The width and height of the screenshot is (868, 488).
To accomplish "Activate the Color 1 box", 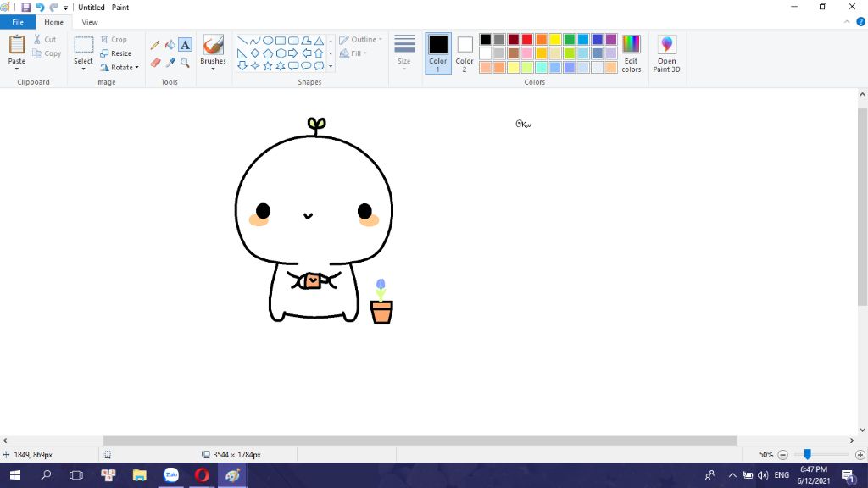I will tap(438, 53).
